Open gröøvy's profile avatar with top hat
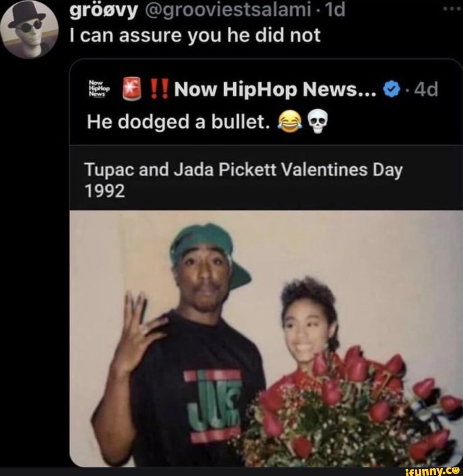Viewport: 463px width, 476px height. [x=29, y=29]
